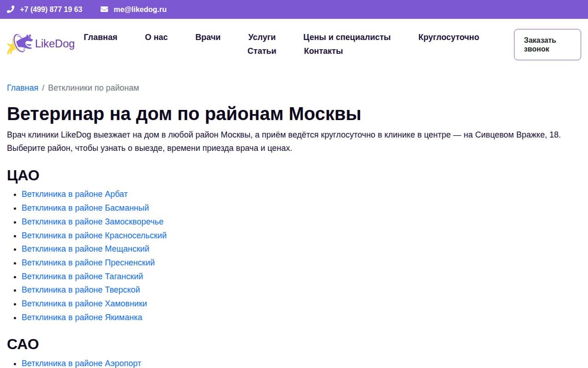Open Круглосуточно in the navigation menu

pos(449,37)
